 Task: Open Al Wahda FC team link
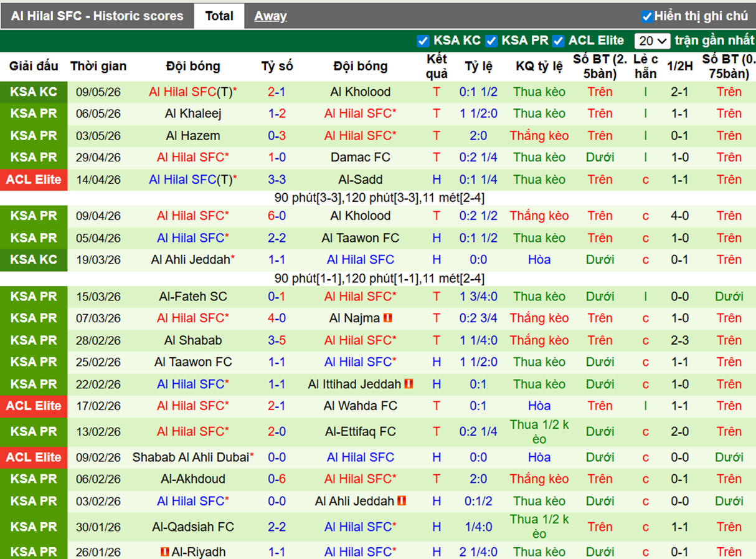361,406
